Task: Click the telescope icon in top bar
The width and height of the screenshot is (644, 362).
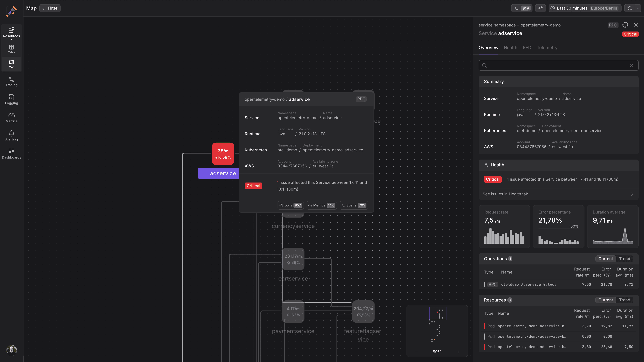Action: tap(541, 8)
